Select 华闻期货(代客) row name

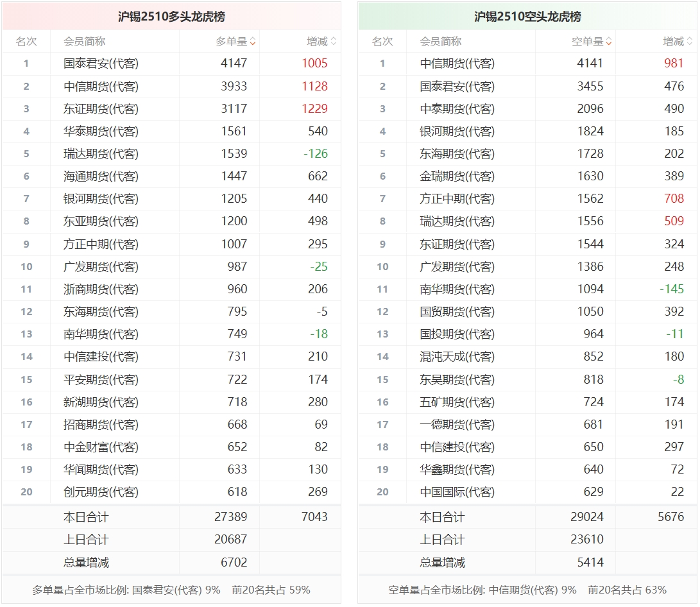(x=101, y=470)
